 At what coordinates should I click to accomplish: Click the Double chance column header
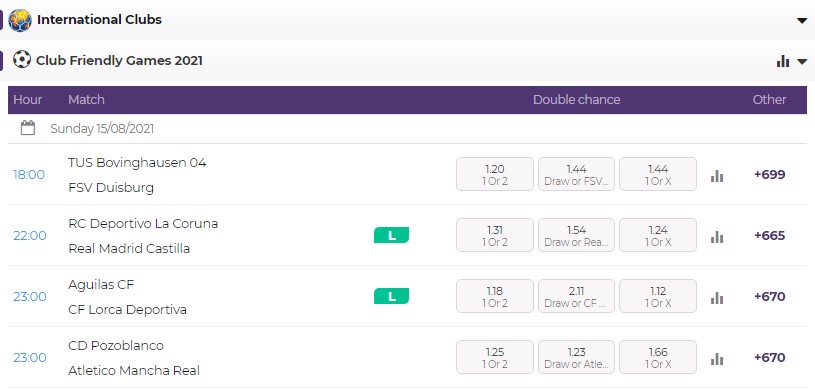pyautogui.click(x=576, y=99)
